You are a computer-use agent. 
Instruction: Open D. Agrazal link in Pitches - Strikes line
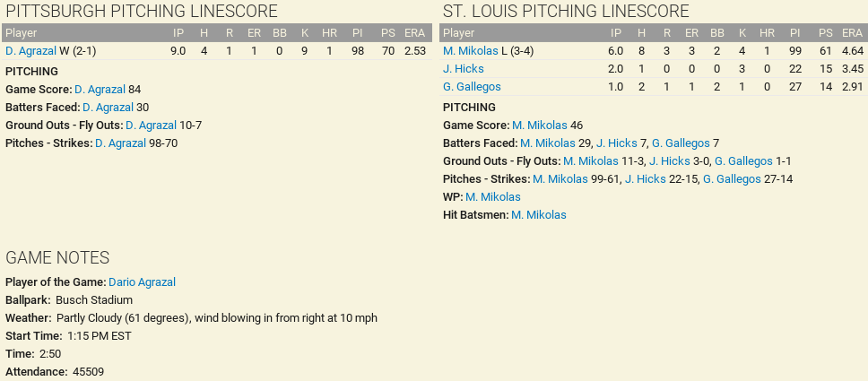[x=120, y=143]
